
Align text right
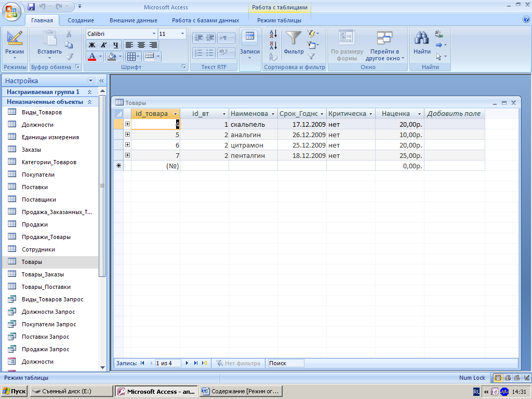(153, 45)
